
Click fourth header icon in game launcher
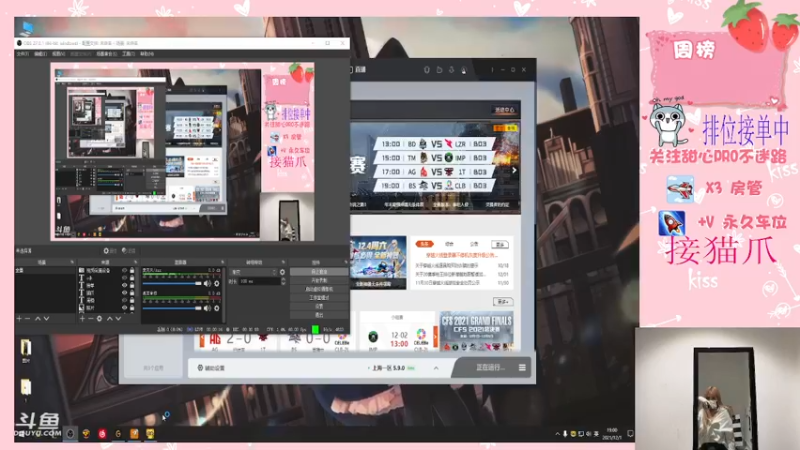pos(464,69)
